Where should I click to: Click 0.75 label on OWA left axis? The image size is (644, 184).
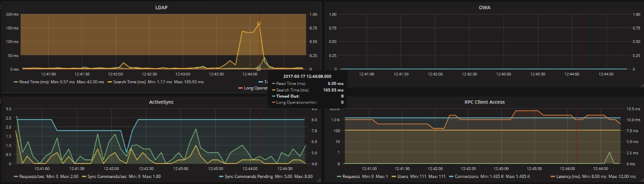(333, 28)
